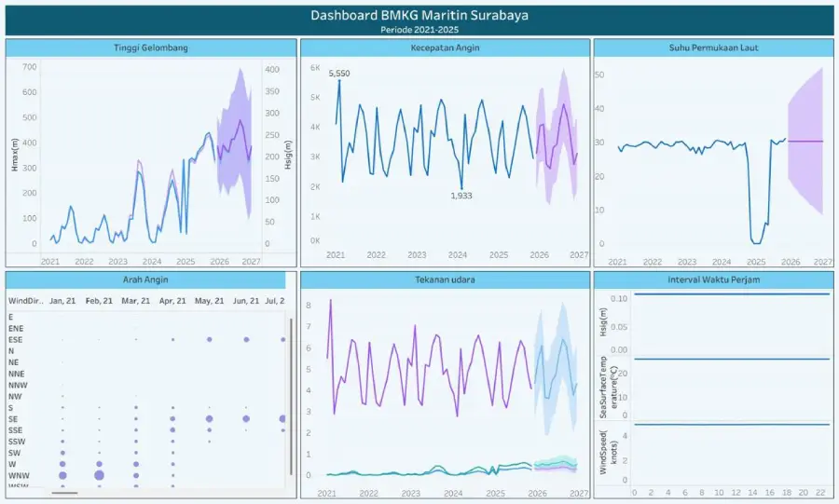The image size is (839, 504).
Task: Click the SeaSurfaceTemperature(°C) axis title
Action: click(x=609, y=387)
